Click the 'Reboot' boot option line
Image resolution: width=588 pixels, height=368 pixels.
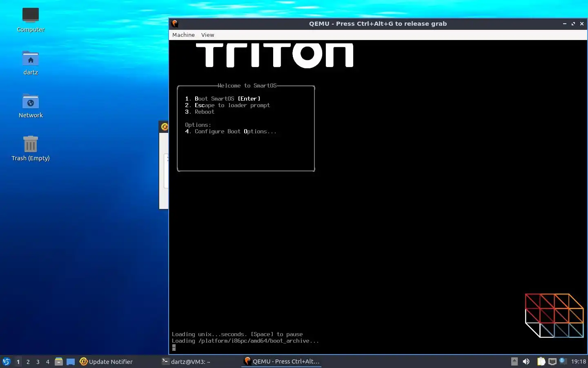pyautogui.click(x=200, y=112)
